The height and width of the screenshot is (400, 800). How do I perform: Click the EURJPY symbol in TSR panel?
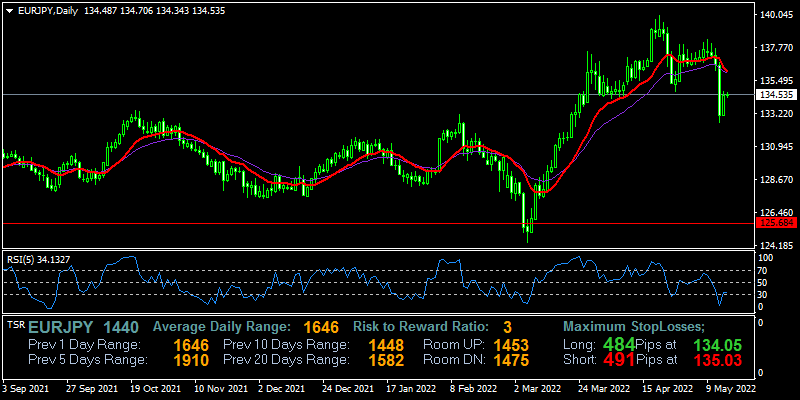(61, 327)
